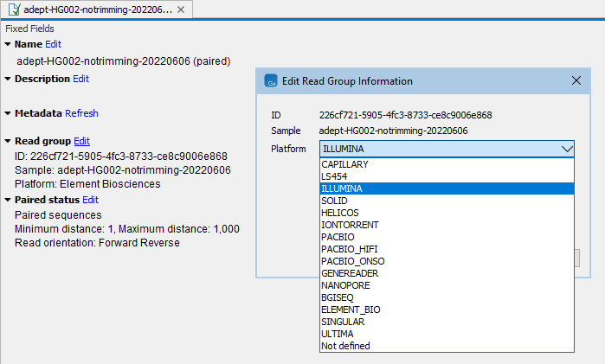Image resolution: width=605 pixels, height=364 pixels.
Task: Collapse the Paired status section
Action: (x=8, y=200)
